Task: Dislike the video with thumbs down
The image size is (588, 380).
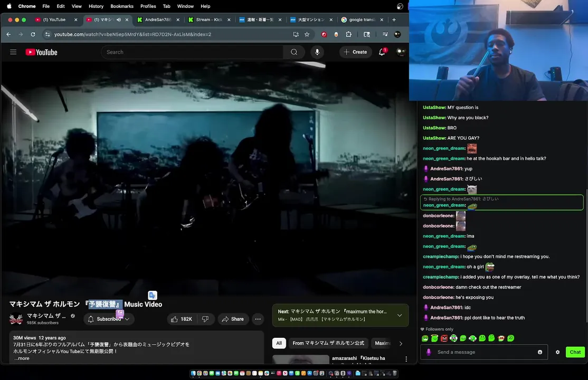Action: coord(205,319)
